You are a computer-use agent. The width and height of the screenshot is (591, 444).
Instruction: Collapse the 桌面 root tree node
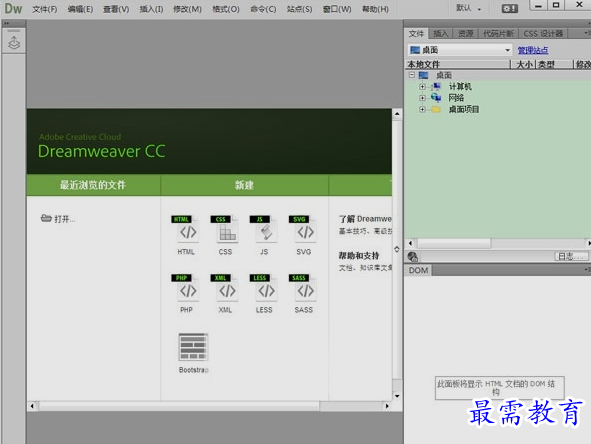pyautogui.click(x=412, y=75)
